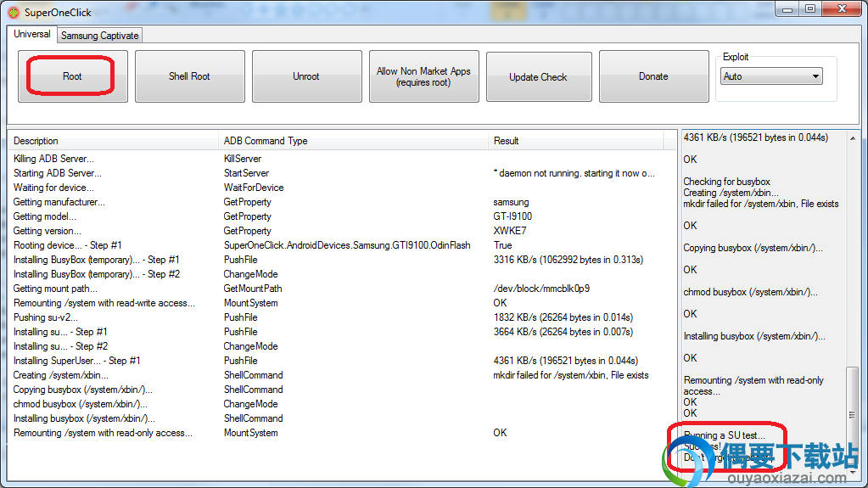Click the Result column header
Image resolution: width=868 pixels, height=488 pixels.
click(x=576, y=141)
